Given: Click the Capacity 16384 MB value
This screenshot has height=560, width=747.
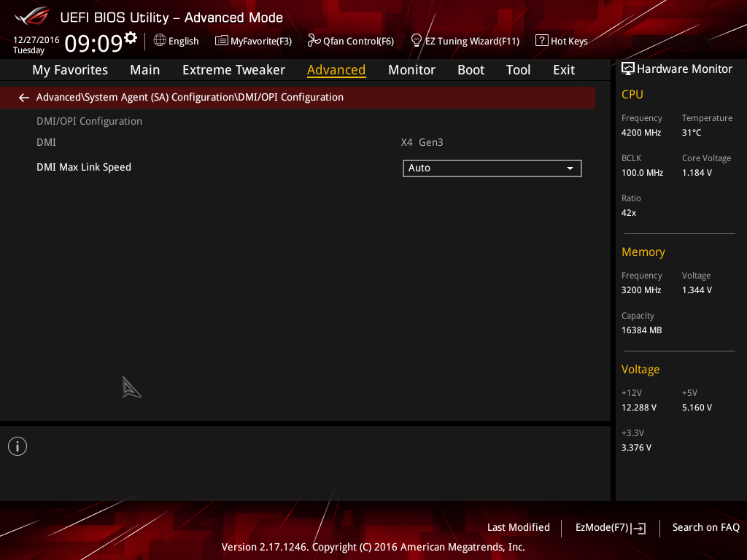Looking at the screenshot, I should [641, 330].
